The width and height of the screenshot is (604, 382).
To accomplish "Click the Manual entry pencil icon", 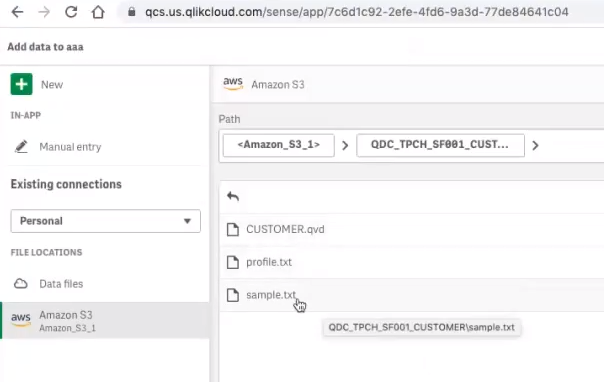I will coord(21,147).
